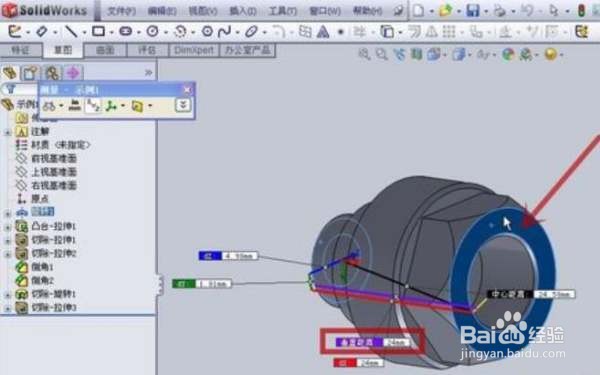
Task: Click the Zoom to Area icon
Action: tap(382, 55)
